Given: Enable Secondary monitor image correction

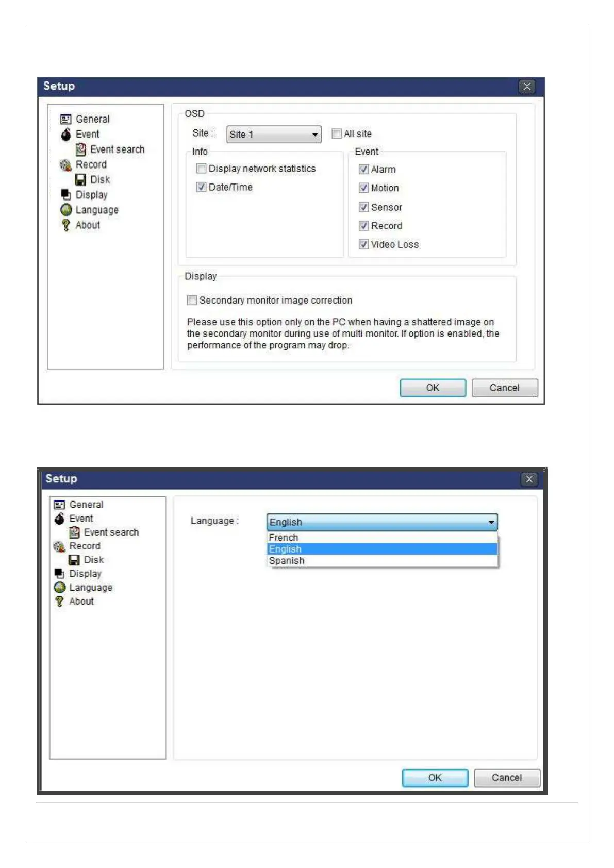Looking at the screenshot, I should [192, 300].
